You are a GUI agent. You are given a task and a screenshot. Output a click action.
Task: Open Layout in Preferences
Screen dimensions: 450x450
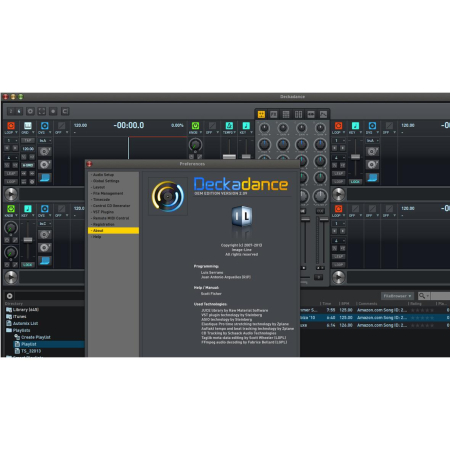coord(113,187)
